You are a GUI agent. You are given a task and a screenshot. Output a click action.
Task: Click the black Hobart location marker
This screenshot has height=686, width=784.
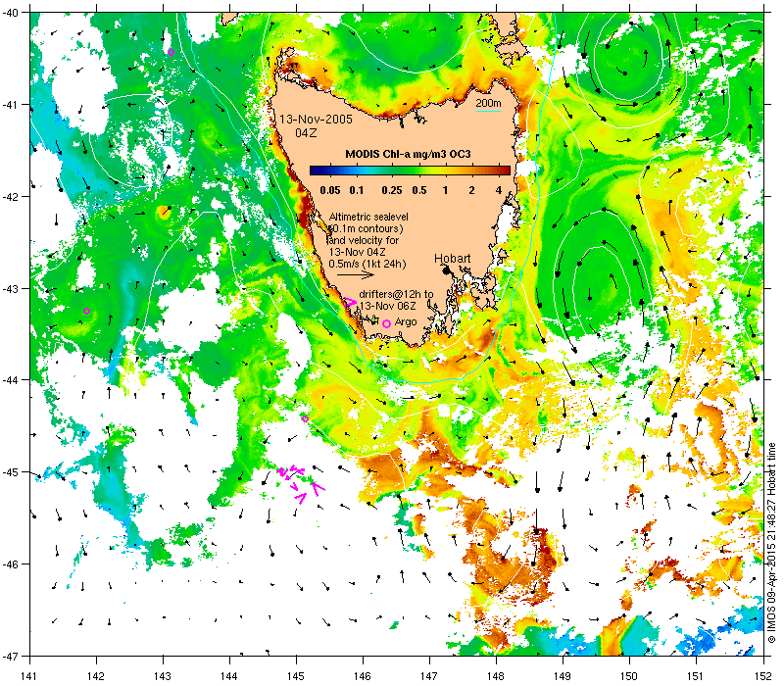tap(446, 270)
